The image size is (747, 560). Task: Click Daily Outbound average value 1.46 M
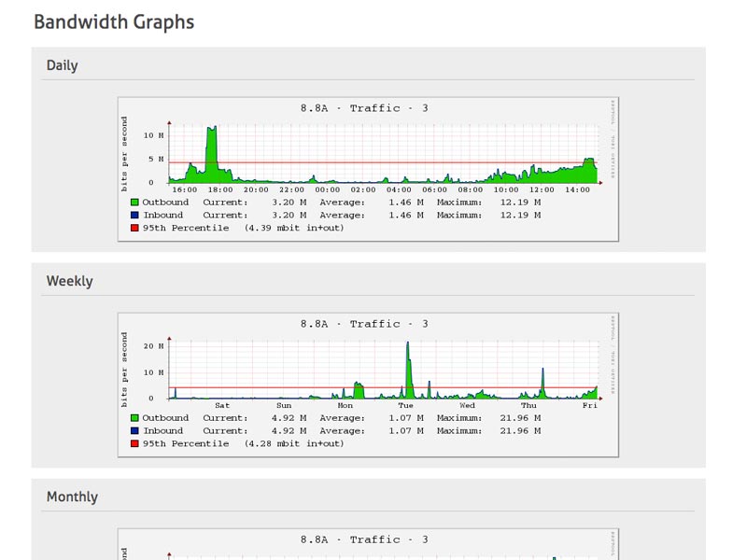406,203
